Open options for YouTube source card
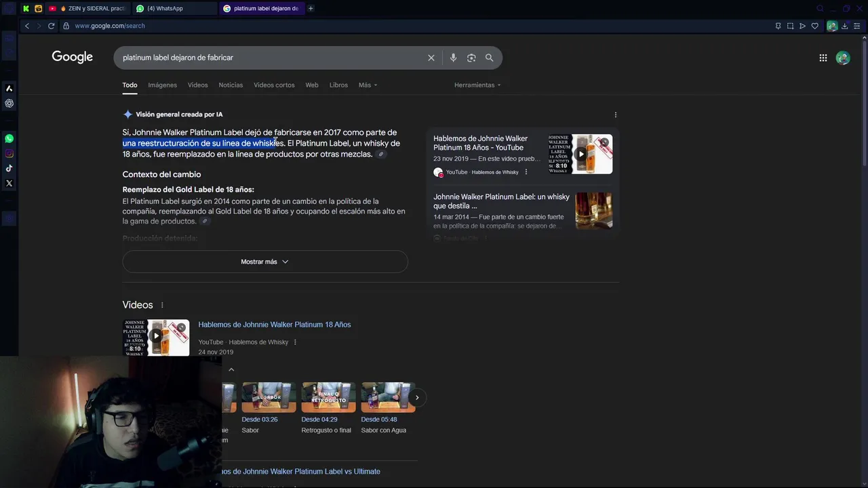The image size is (868, 488). (526, 172)
